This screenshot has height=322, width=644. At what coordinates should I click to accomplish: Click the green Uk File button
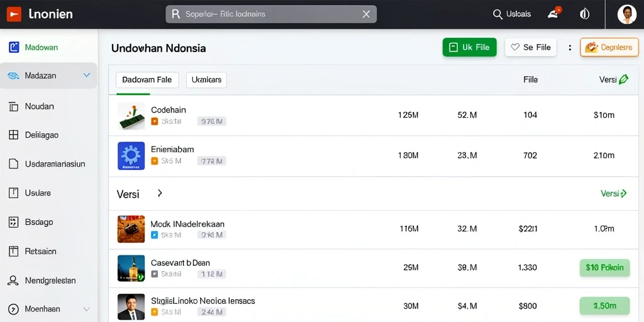tap(469, 47)
